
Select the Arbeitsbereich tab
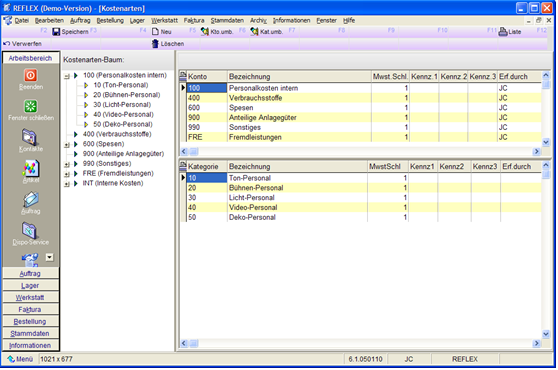(30, 58)
